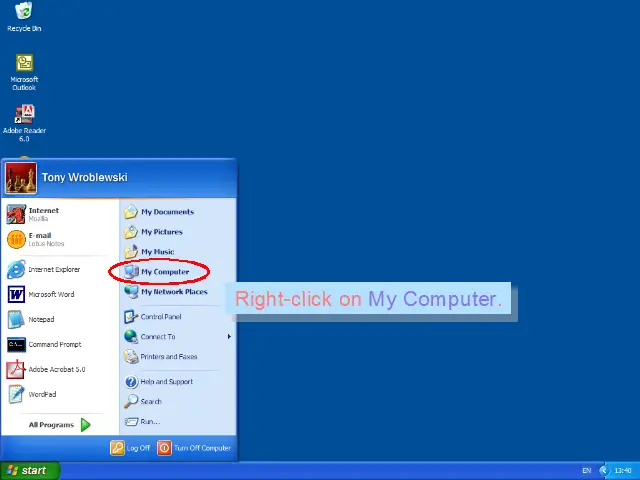Click Tony Wroblewski's user picture

tap(21, 178)
